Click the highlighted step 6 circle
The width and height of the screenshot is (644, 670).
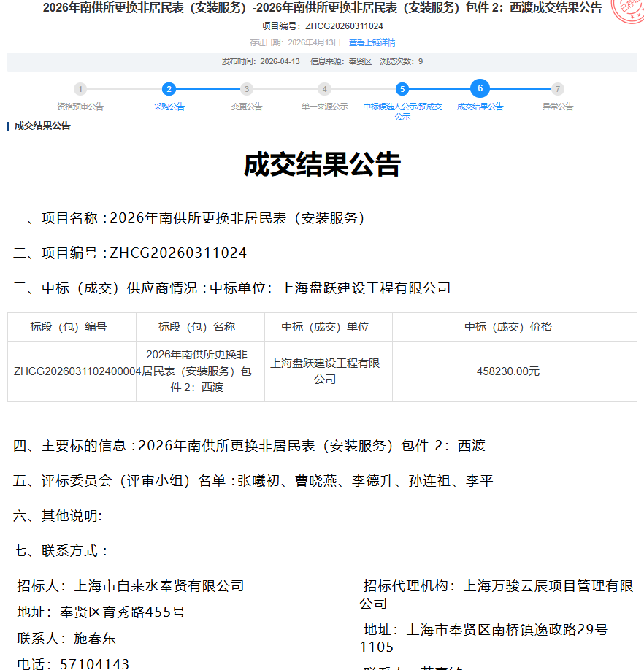pyautogui.click(x=480, y=88)
